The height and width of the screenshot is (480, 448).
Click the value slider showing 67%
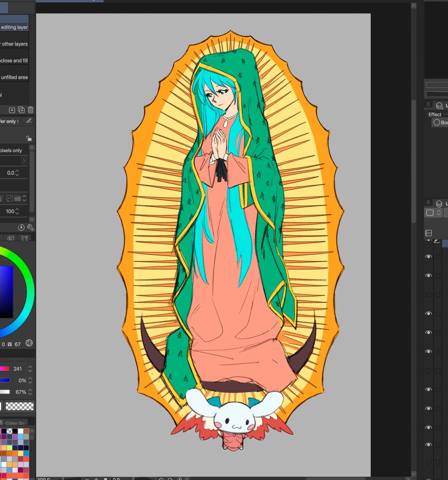point(5,392)
